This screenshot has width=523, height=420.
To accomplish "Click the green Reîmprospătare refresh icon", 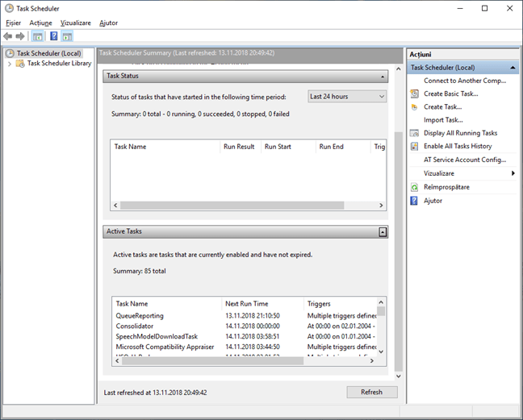I will click(414, 187).
